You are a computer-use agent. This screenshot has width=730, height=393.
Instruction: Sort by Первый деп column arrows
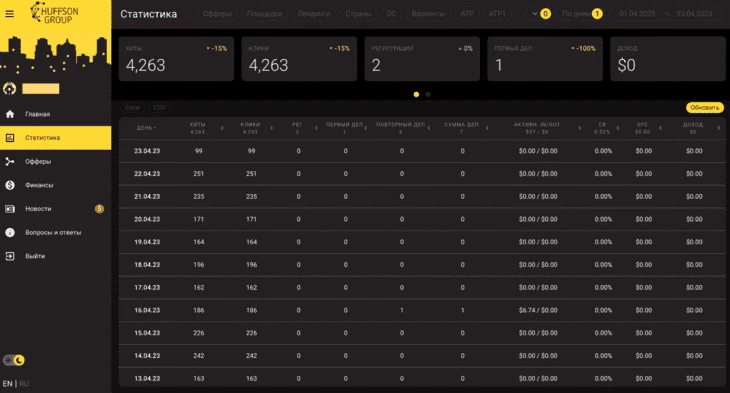point(366,128)
